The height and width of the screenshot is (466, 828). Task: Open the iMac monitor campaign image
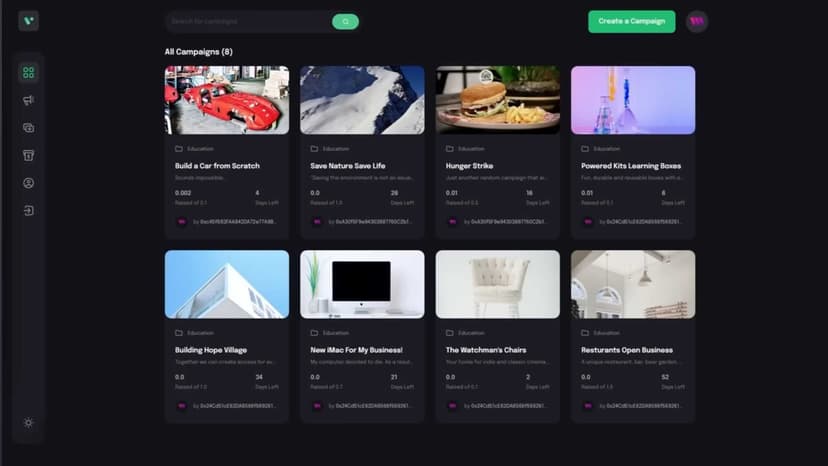(x=362, y=284)
